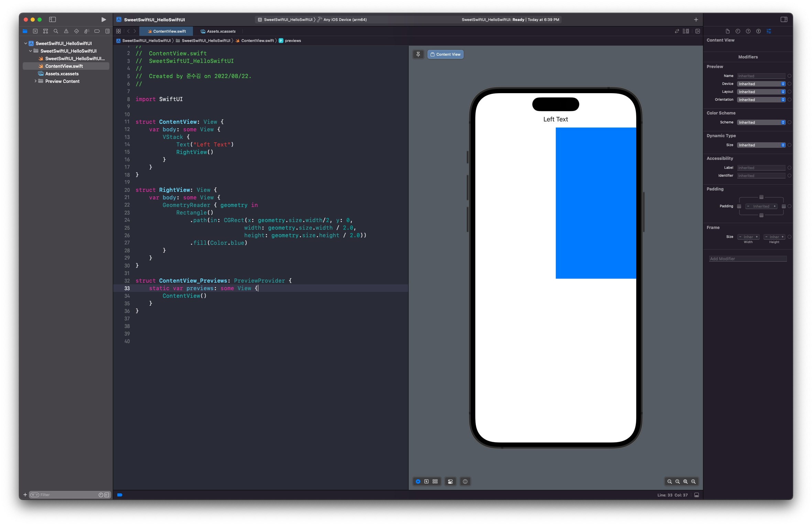Viewport: 812px width, 525px height.
Task: Pin the preview canvas
Action: point(418,54)
